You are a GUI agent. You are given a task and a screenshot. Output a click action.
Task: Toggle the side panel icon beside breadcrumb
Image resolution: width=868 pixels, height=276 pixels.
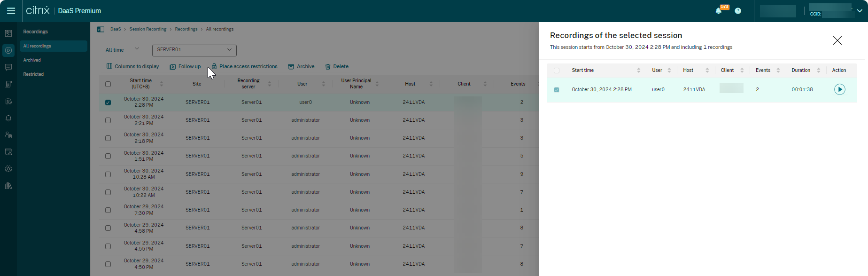pyautogui.click(x=101, y=29)
